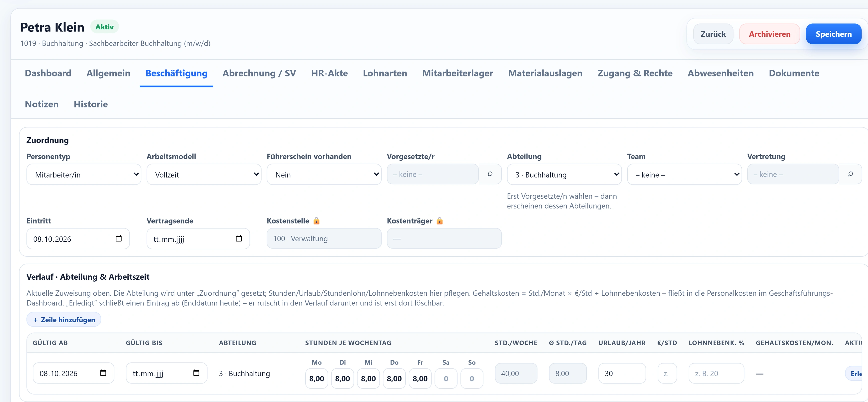Click Zurück button

pyautogui.click(x=713, y=34)
